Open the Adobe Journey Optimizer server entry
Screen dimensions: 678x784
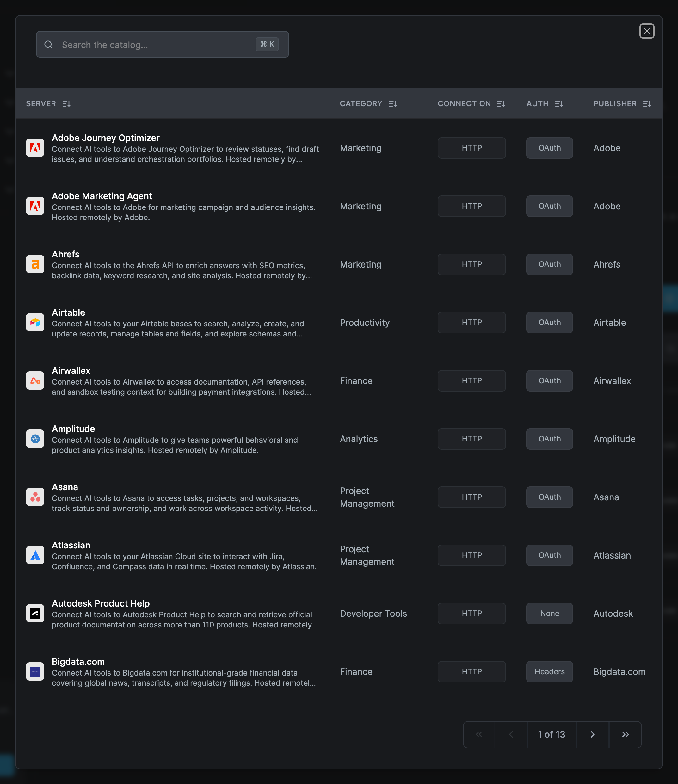coord(106,138)
